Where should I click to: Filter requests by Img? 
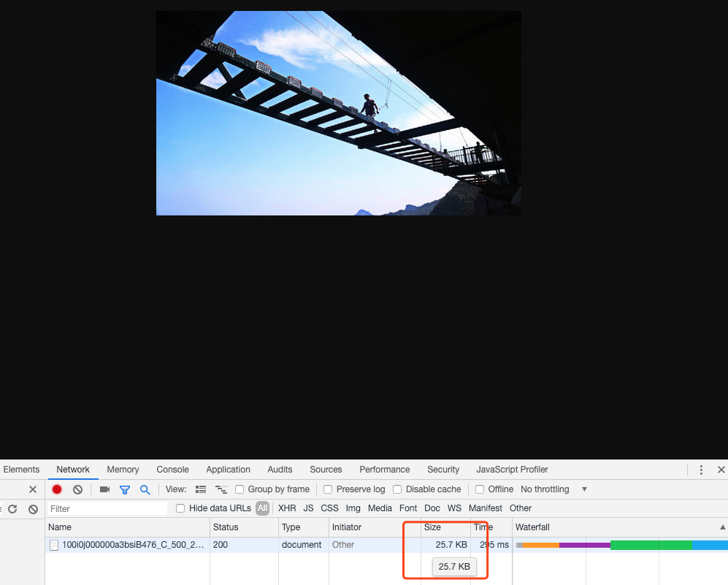click(353, 508)
